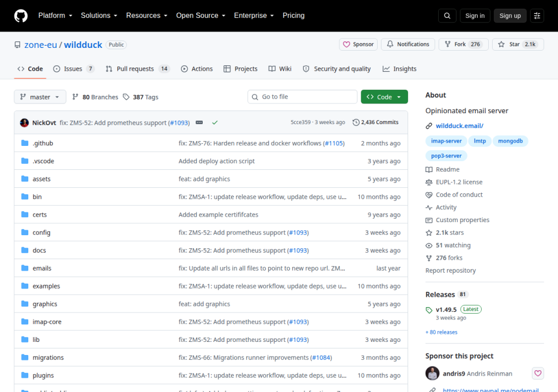Open the green Code dropdown button
The width and height of the screenshot is (558, 392).
click(x=384, y=97)
